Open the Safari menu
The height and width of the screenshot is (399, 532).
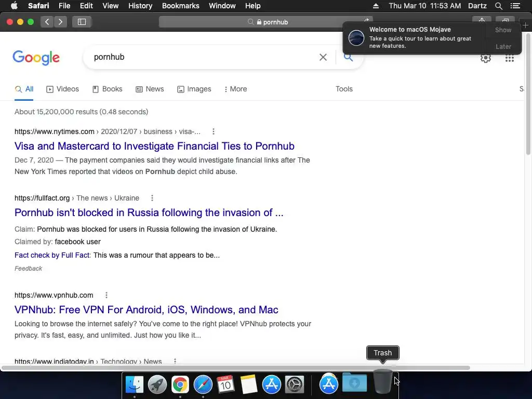[38, 6]
